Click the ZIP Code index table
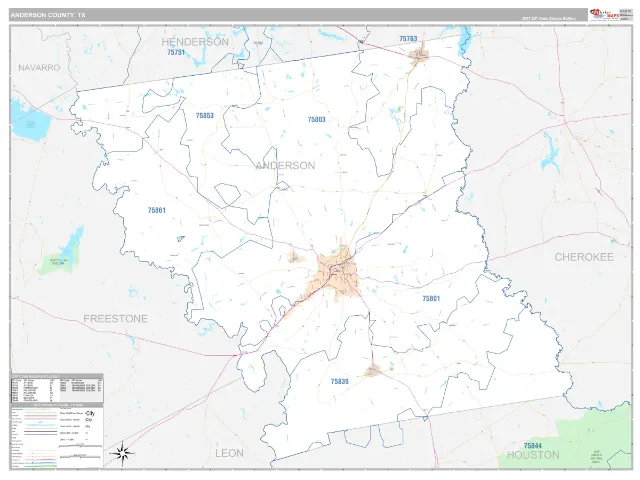Image resolution: width=640 pixels, height=480 pixels. 57,388
